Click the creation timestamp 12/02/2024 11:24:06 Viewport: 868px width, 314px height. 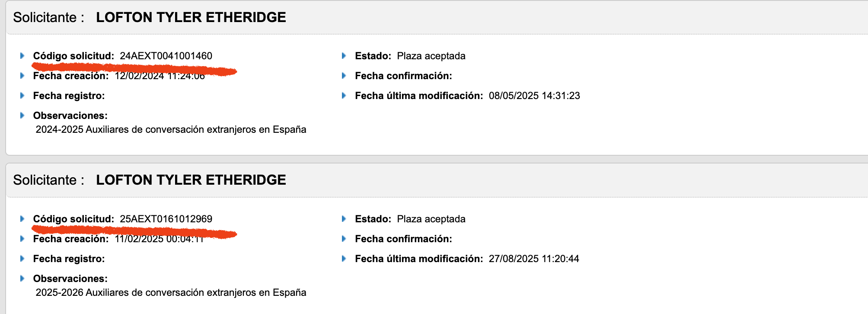(x=160, y=77)
